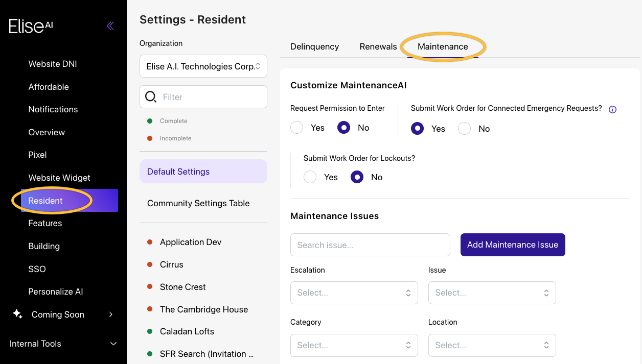Image resolution: width=642 pixels, height=364 pixels.
Task: Click the search magnifier icon in Filter
Action: (x=151, y=97)
